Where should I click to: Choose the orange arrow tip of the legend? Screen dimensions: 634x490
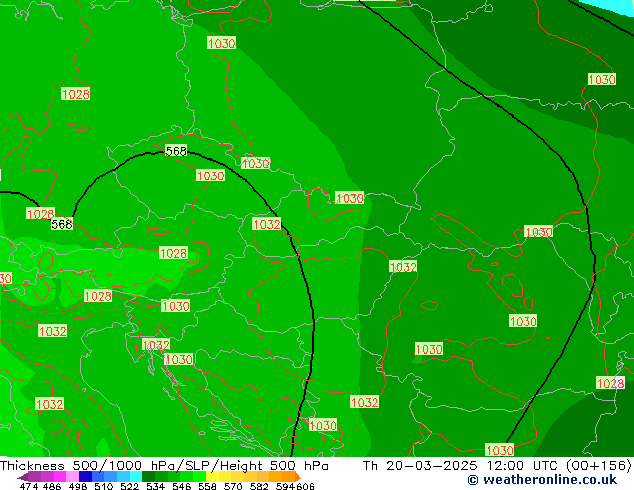pyautogui.click(x=298, y=477)
